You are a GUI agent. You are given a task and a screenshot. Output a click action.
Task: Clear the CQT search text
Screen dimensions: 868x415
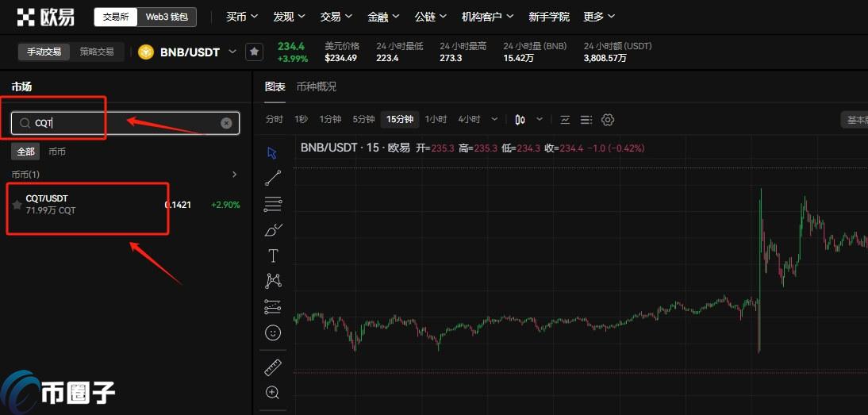click(226, 124)
